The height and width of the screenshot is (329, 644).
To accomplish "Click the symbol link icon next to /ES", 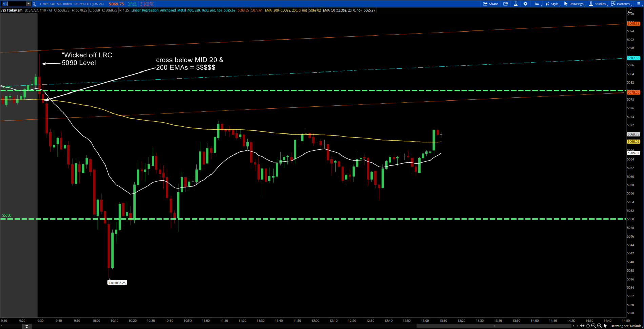I will coord(34,4).
